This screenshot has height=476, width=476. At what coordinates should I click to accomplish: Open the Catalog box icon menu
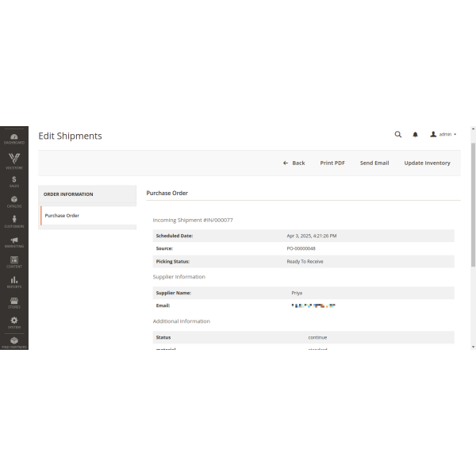(x=14, y=201)
